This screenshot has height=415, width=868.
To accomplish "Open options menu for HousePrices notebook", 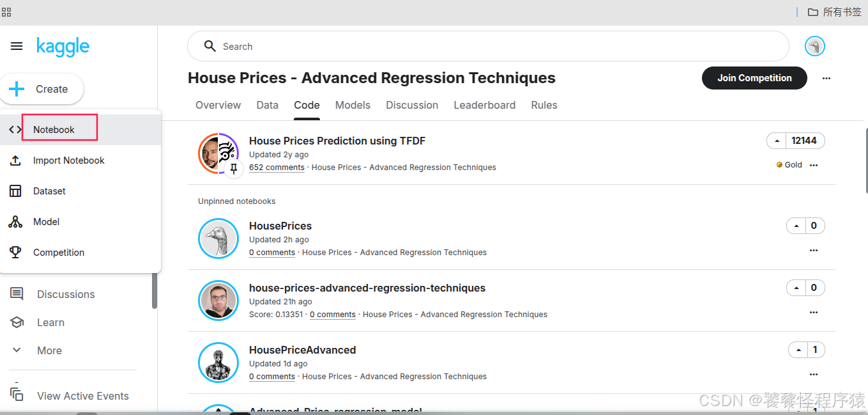I will (814, 250).
